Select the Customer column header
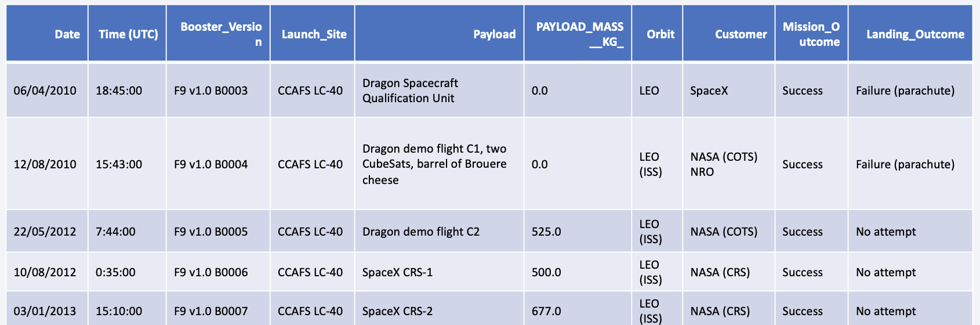Screen dimensions: 980x325 [741, 34]
